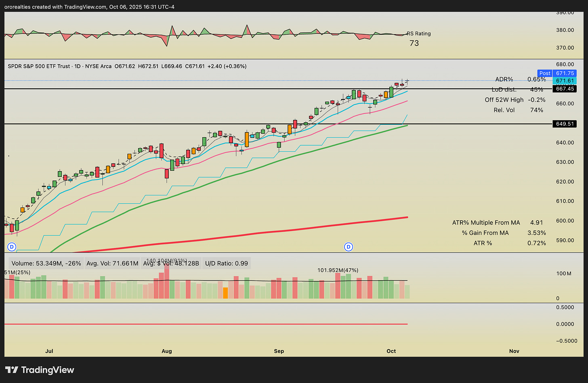Click the Aug label on time axis
Viewport: 588px width, 383px height.
tap(166, 351)
